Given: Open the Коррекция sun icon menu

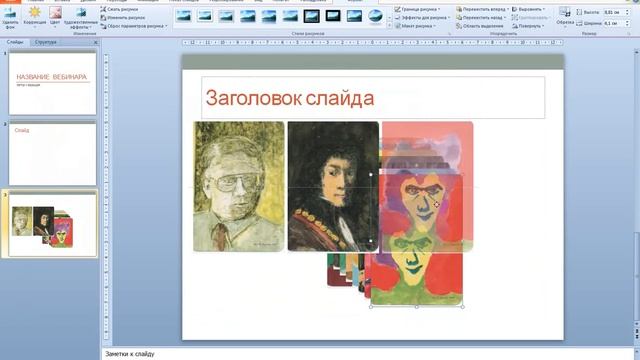Looking at the screenshot, I should pyautogui.click(x=35, y=18).
